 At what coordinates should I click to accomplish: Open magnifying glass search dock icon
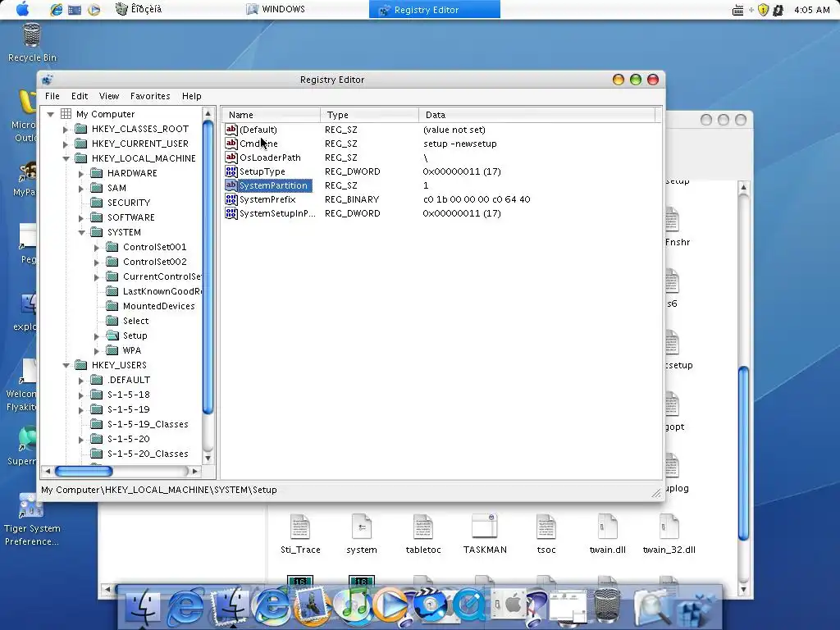[x=651, y=608]
